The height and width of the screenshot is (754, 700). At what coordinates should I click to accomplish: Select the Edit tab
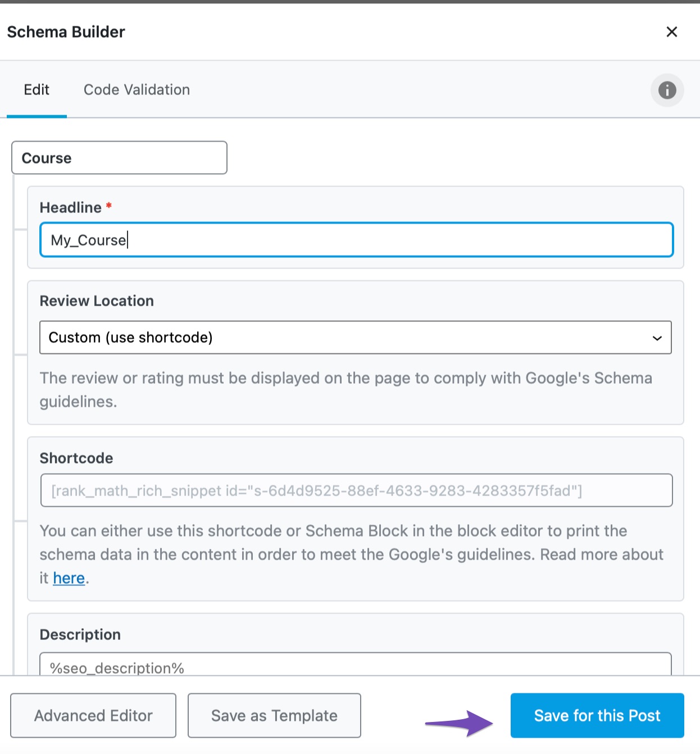(x=37, y=90)
